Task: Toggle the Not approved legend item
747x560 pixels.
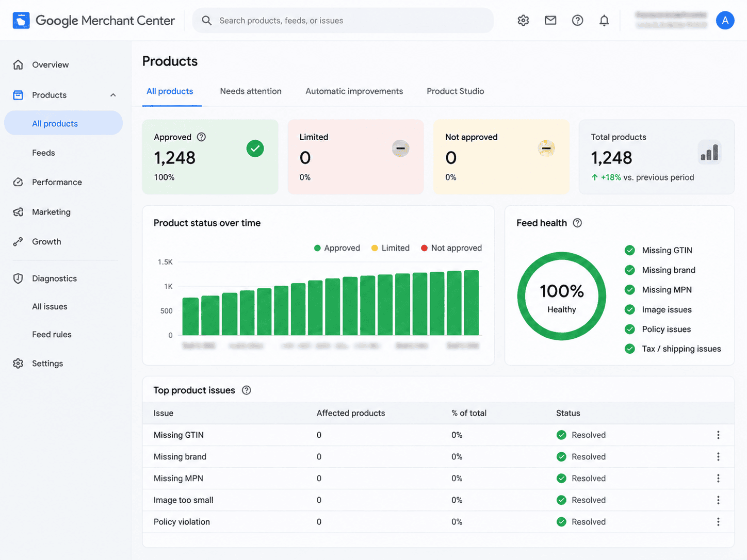Action: (451, 248)
